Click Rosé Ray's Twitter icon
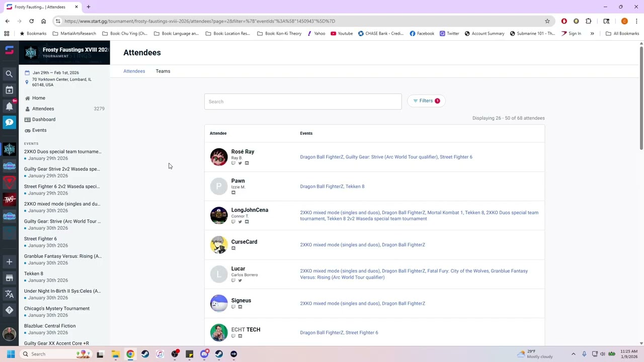Image resolution: width=644 pixels, height=362 pixels. coord(240,163)
